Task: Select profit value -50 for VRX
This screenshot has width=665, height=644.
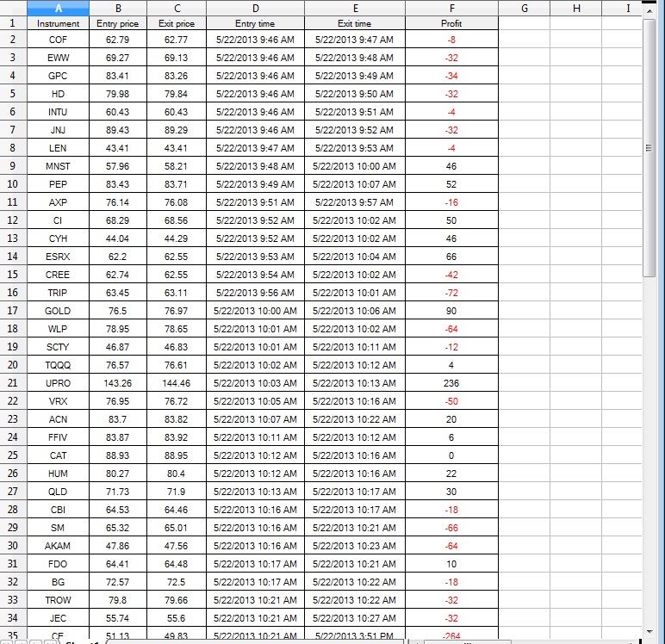Action: 451,401
